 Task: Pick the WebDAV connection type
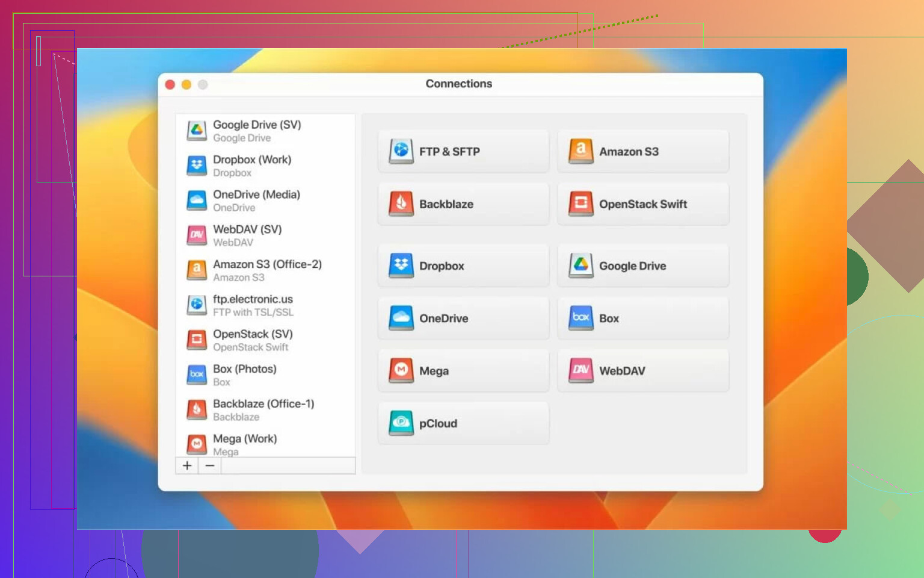643,370
